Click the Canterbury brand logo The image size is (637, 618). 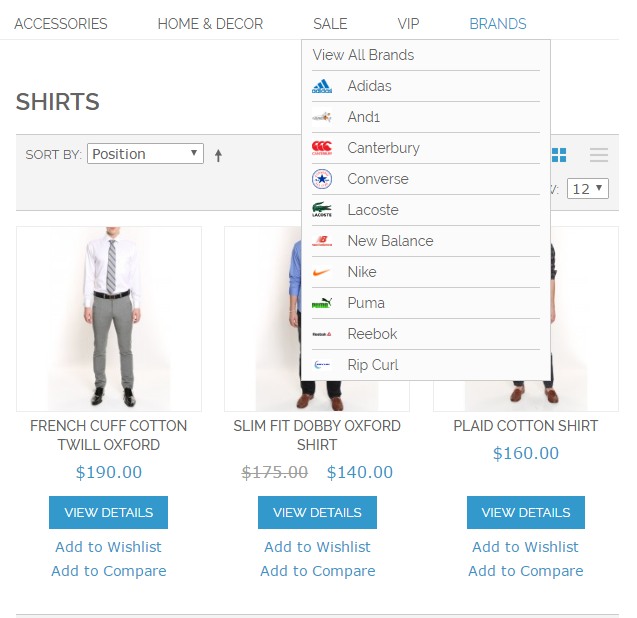[322, 148]
